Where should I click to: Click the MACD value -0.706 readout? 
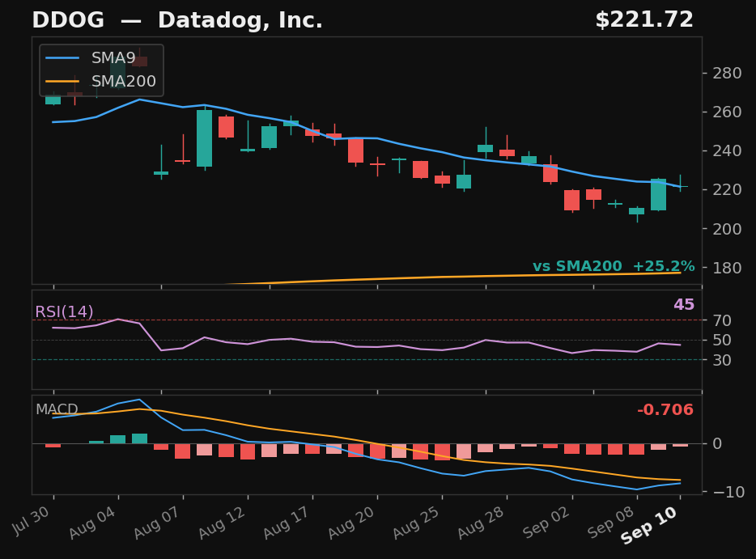pyautogui.click(x=665, y=409)
